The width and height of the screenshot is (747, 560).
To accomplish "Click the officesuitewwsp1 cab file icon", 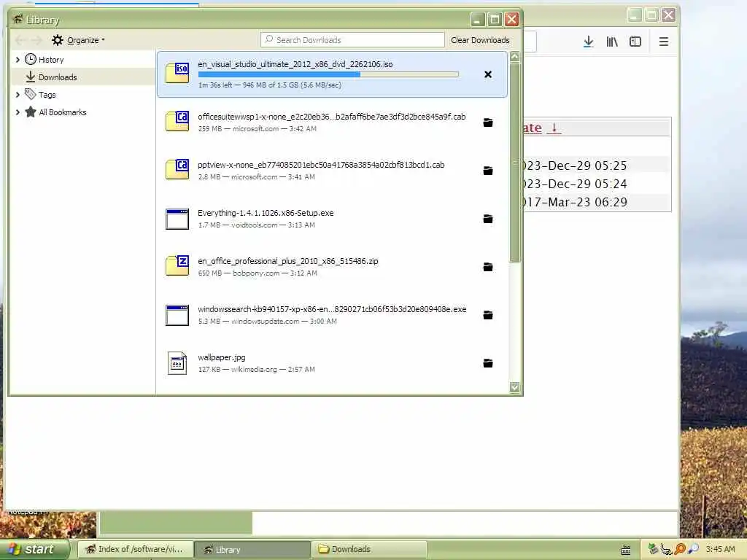I will pos(177,121).
